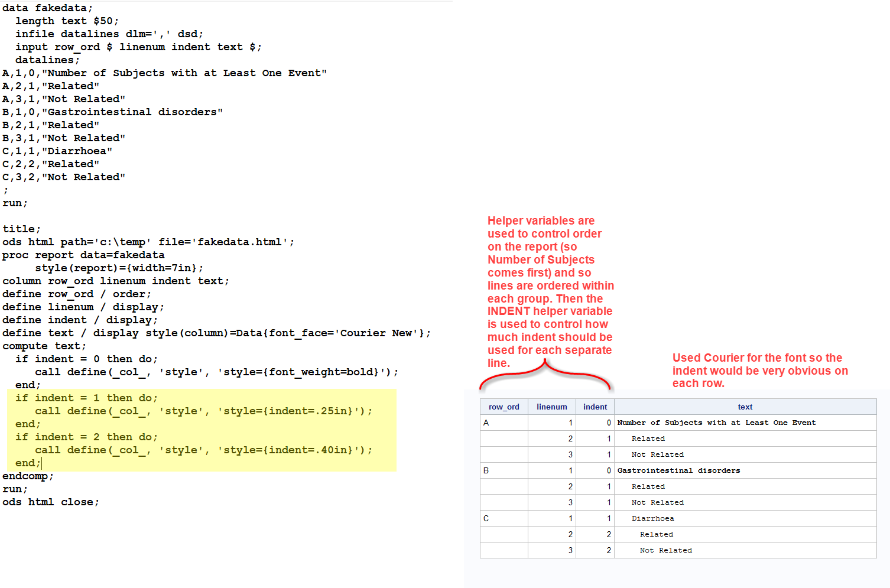
Task: Click the indent column header
Action: pyautogui.click(x=595, y=407)
